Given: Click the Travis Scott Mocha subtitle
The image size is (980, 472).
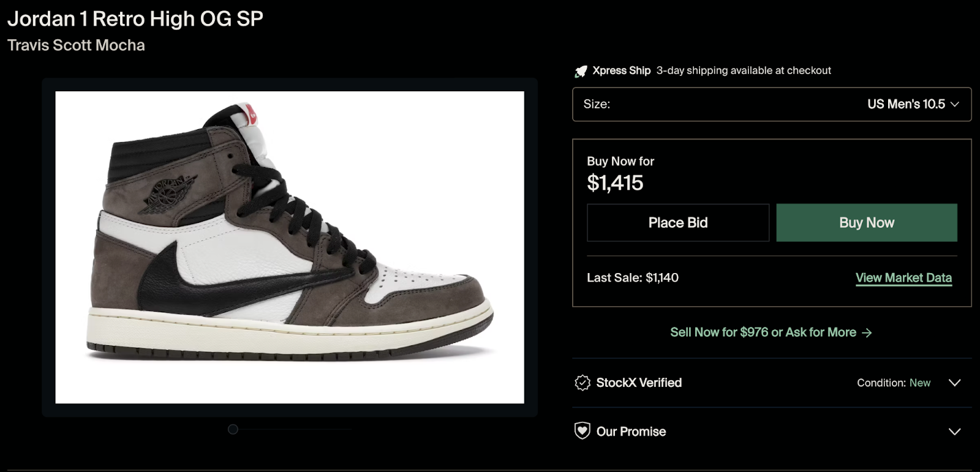Looking at the screenshot, I should point(76,45).
